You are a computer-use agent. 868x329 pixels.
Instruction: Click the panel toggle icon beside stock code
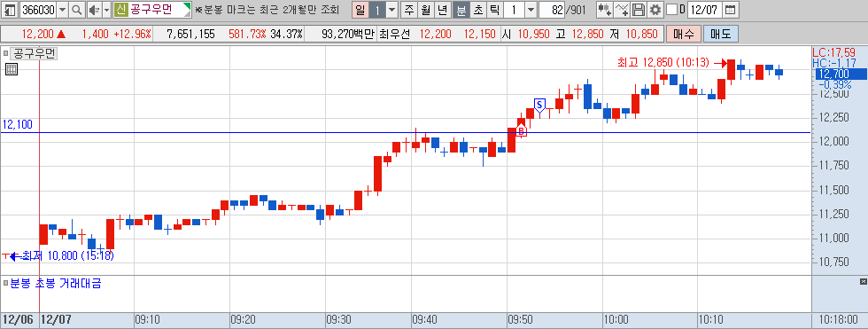click(x=10, y=10)
